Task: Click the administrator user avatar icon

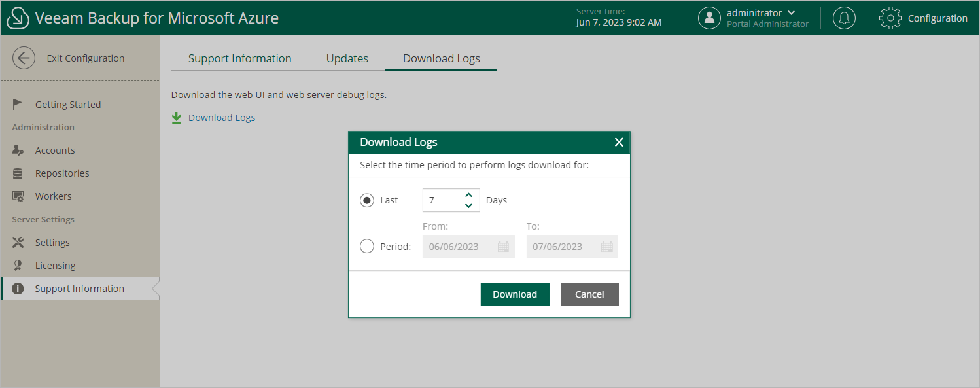Action: tap(709, 18)
